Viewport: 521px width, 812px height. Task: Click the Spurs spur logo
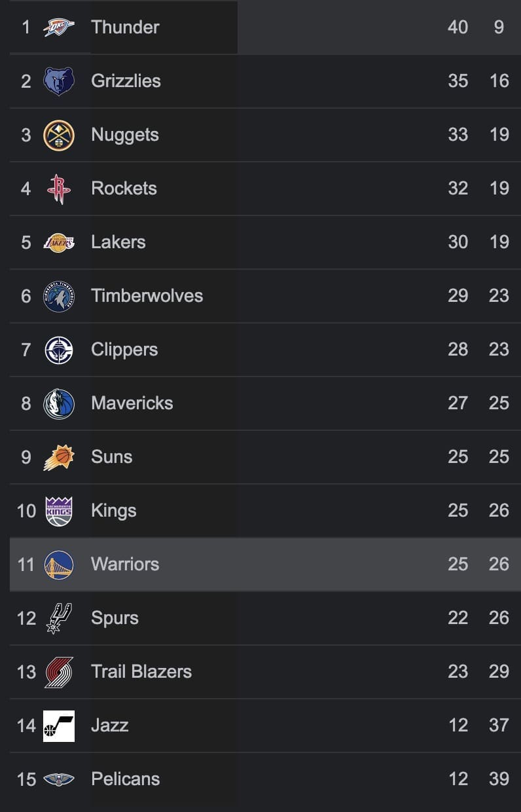pos(59,618)
